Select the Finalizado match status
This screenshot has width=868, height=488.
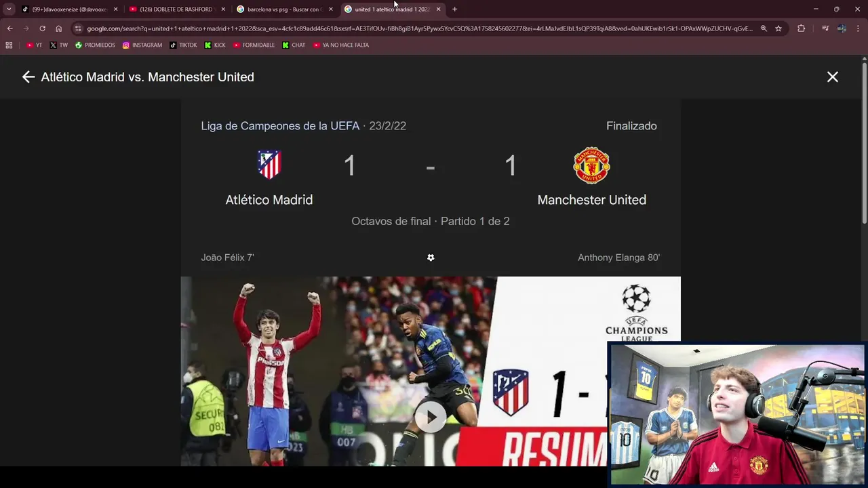pyautogui.click(x=631, y=126)
